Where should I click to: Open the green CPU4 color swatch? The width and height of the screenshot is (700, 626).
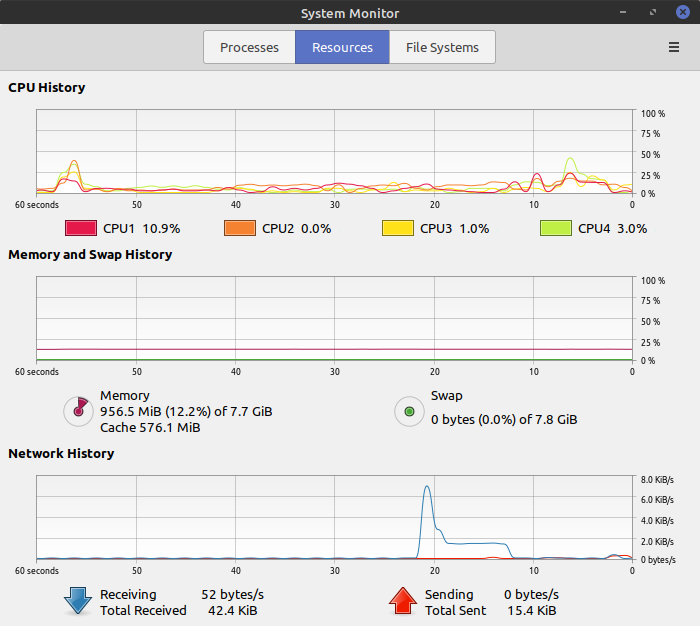(556, 228)
